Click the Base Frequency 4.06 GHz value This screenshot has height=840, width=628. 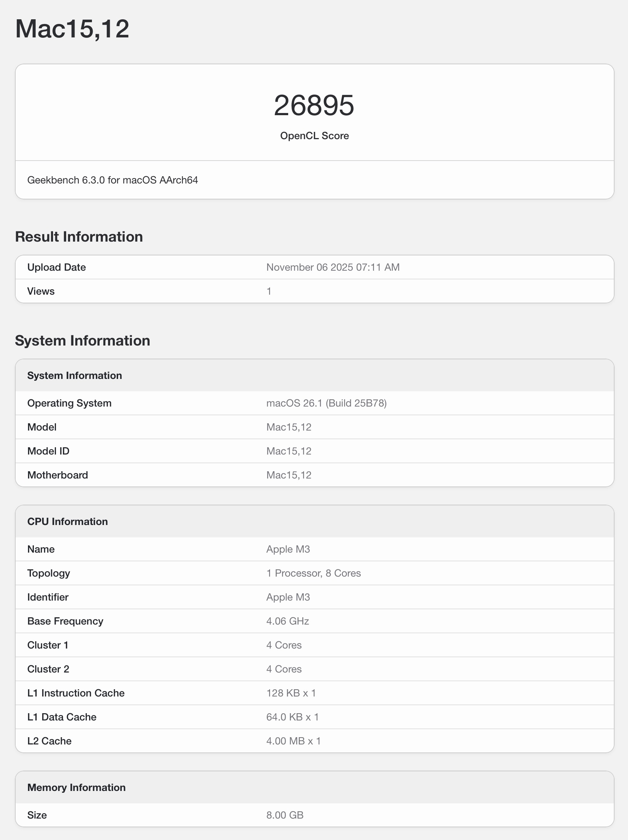[287, 621]
